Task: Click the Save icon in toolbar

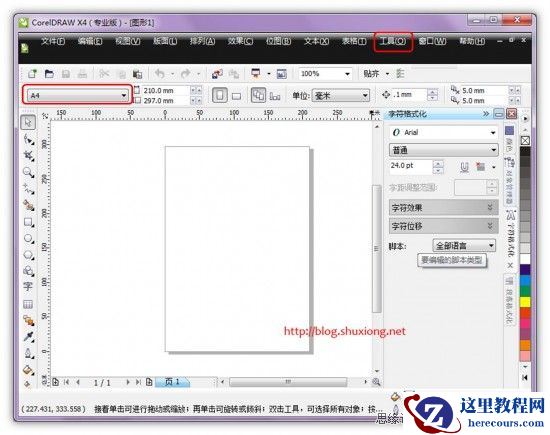Action: click(x=66, y=74)
